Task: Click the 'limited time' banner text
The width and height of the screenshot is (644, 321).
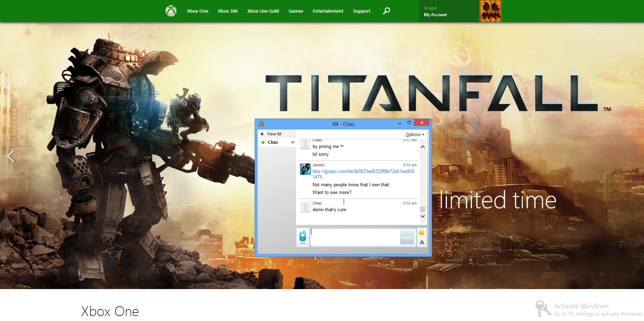Action: tap(498, 200)
